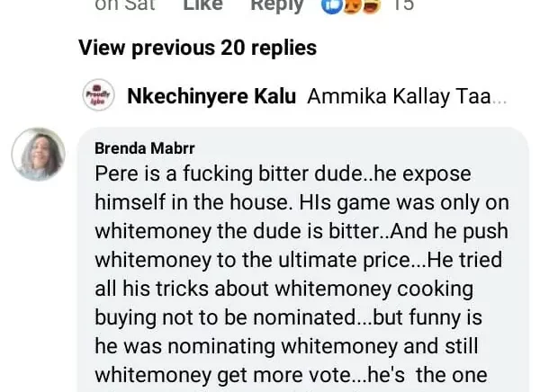540x392 pixels.
Task: Open Nkechinyere Kalu's profile name
Action: tap(213, 97)
